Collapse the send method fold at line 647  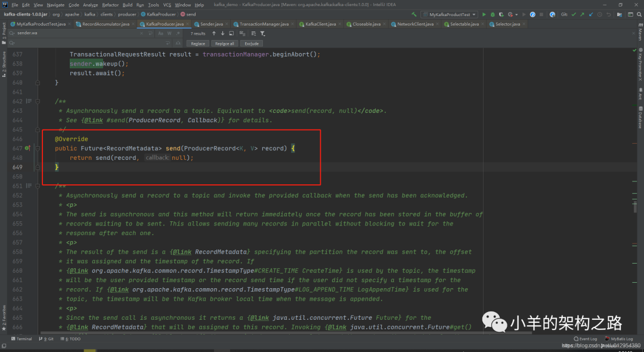(x=37, y=149)
